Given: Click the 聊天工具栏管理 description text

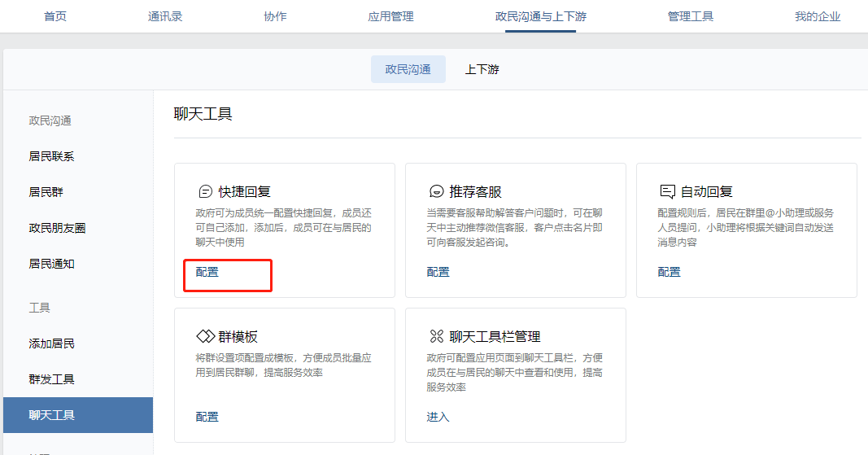Looking at the screenshot, I should click(514, 373).
